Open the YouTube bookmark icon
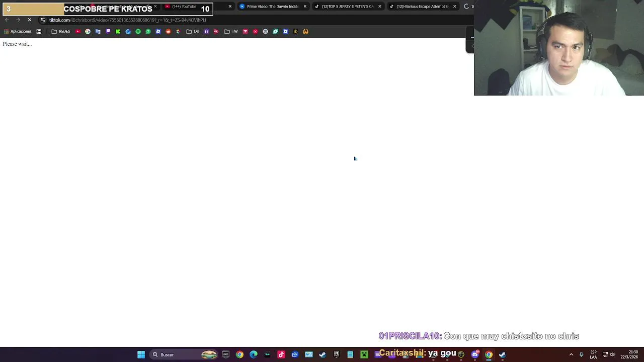This screenshot has height=362, width=644. (x=78, y=32)
